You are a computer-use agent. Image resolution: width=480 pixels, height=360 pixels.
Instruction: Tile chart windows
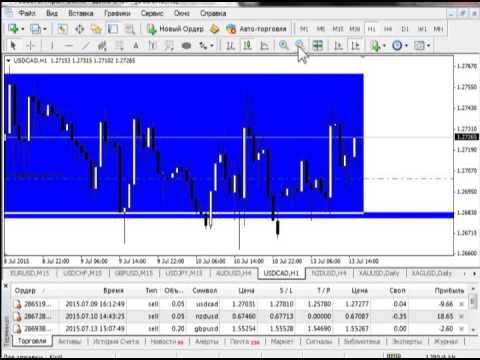click(x=318, y=45)
